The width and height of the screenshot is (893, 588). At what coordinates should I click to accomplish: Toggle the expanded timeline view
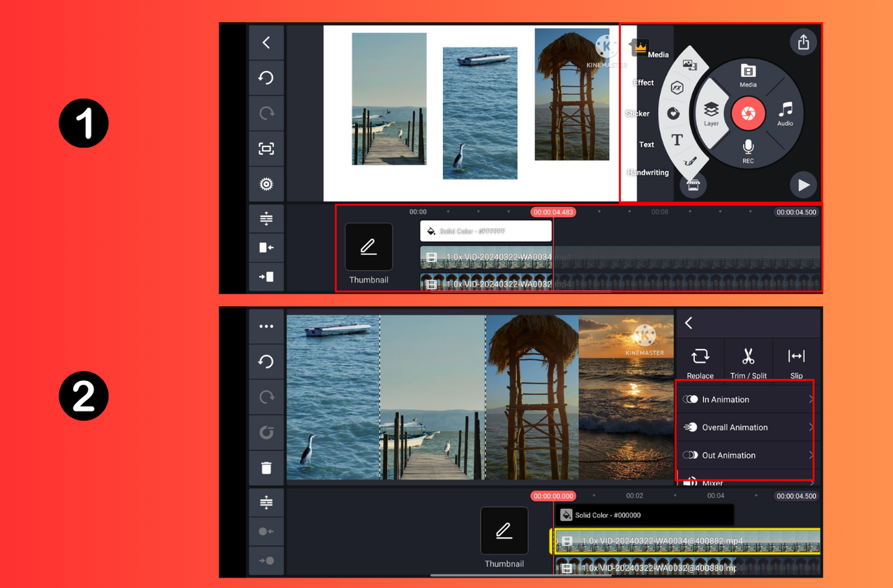[266, 218]
